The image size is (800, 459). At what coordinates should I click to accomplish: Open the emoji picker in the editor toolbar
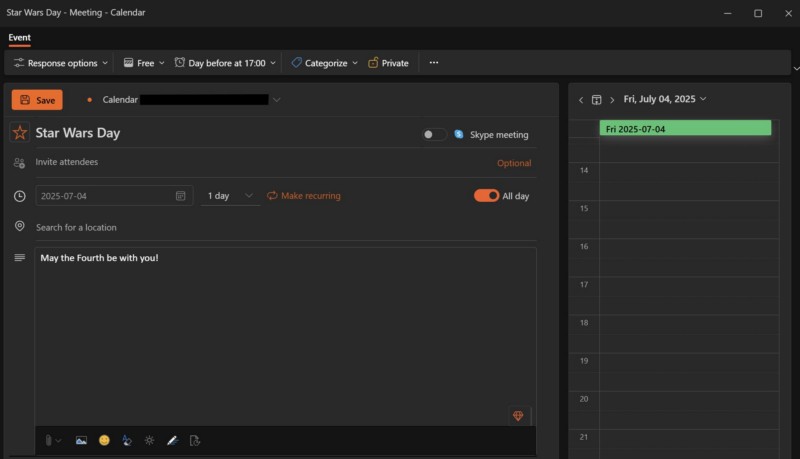104,440
